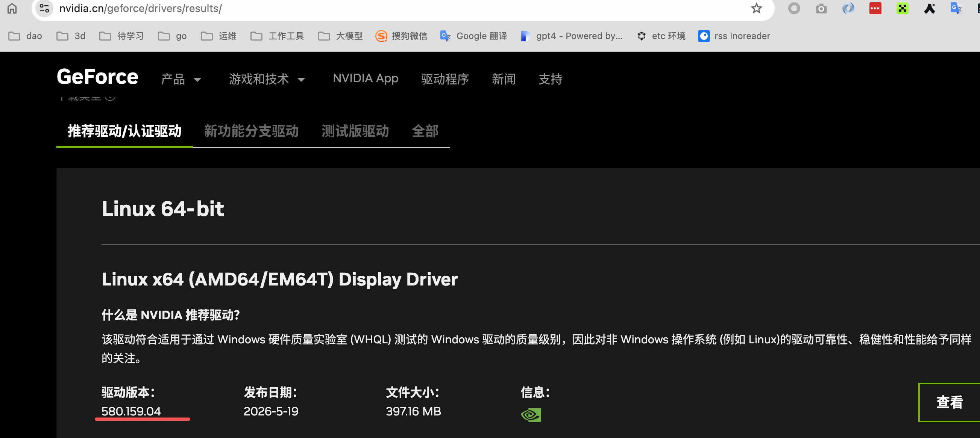
Task: Click the file size 397.16 MB
Action: (x=413, y=411)
